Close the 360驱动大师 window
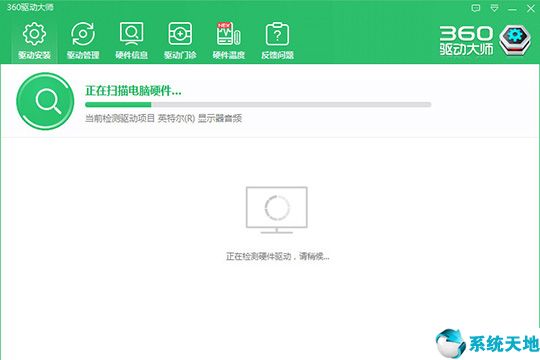This screenshot has height=360, width=540. pyautogui.click(x=531, y=9)
